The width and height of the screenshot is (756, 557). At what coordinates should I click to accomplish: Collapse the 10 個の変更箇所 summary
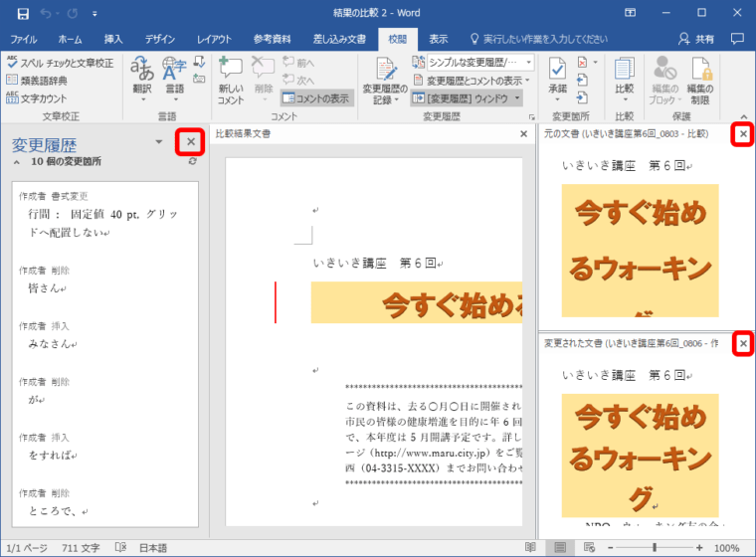17,162
